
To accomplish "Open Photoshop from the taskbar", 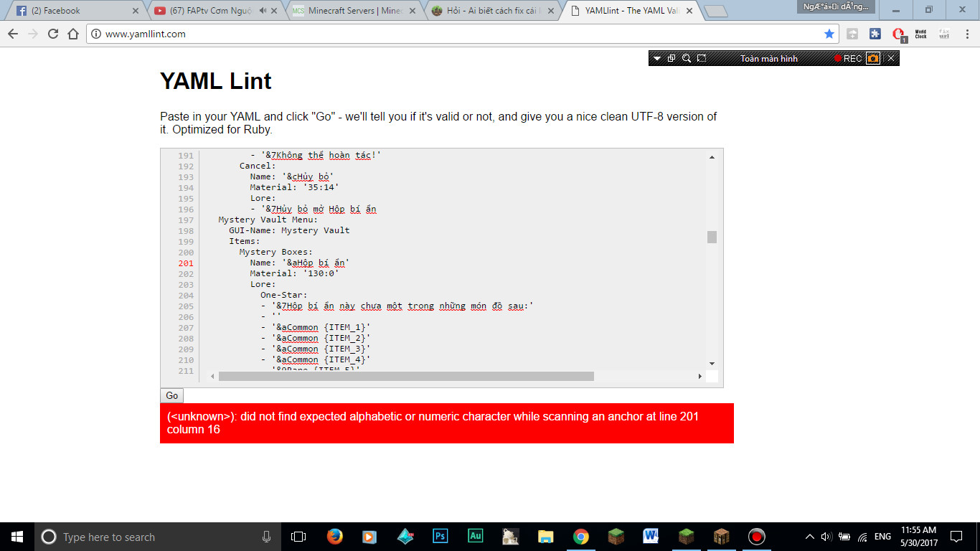I will pos(440,536).
